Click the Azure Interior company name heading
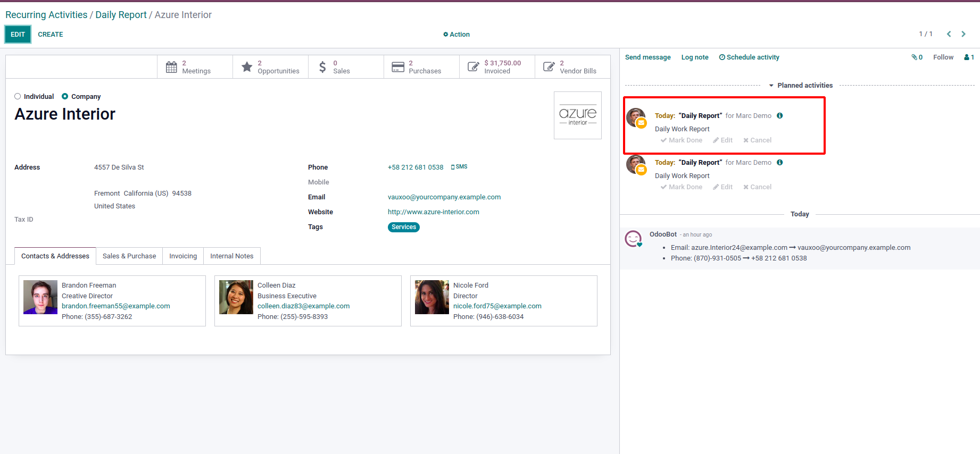 65,114
